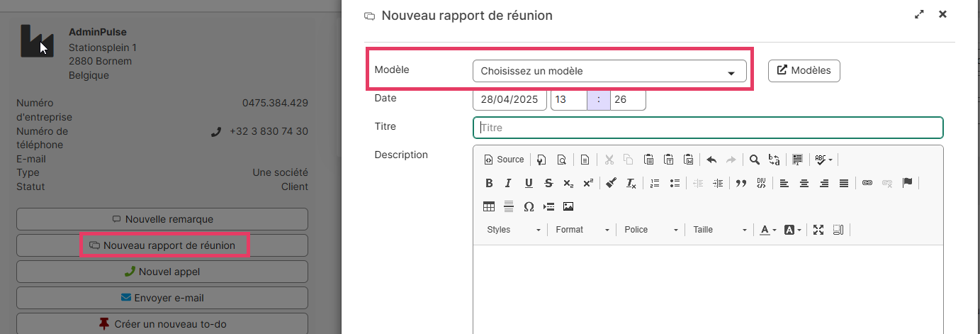Insert a table into the description

point(489,206)
